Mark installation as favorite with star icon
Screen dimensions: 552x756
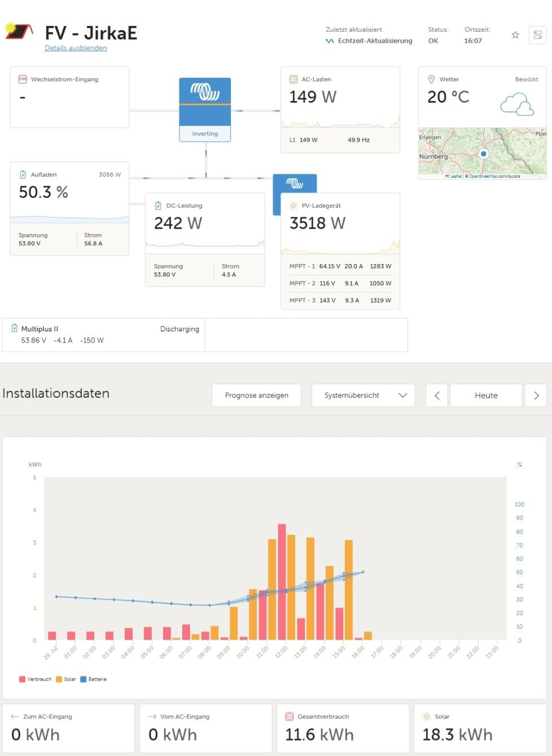515,35
